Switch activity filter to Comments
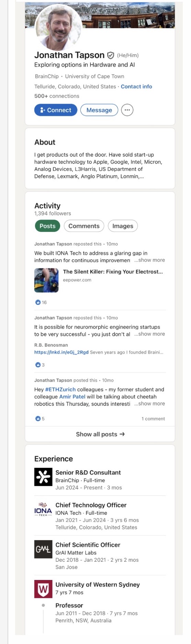Viewport: 191px width, 644px height. point(84,226)
